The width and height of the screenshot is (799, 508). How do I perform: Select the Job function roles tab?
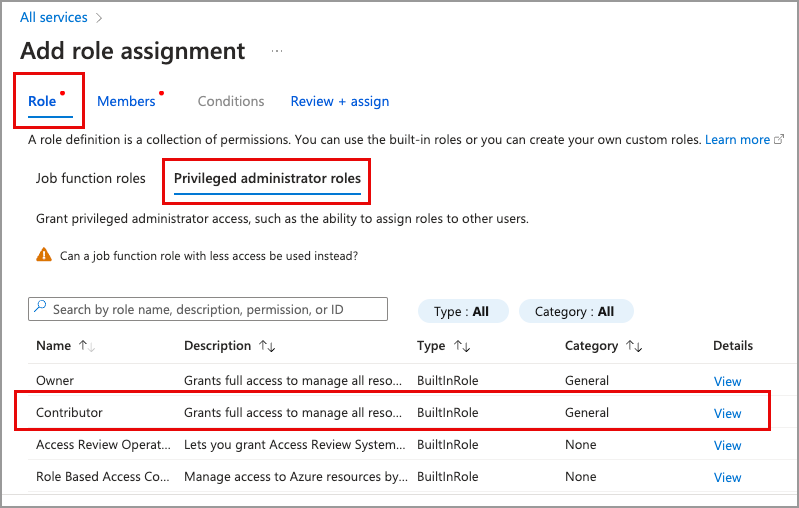tap(91, 178)
